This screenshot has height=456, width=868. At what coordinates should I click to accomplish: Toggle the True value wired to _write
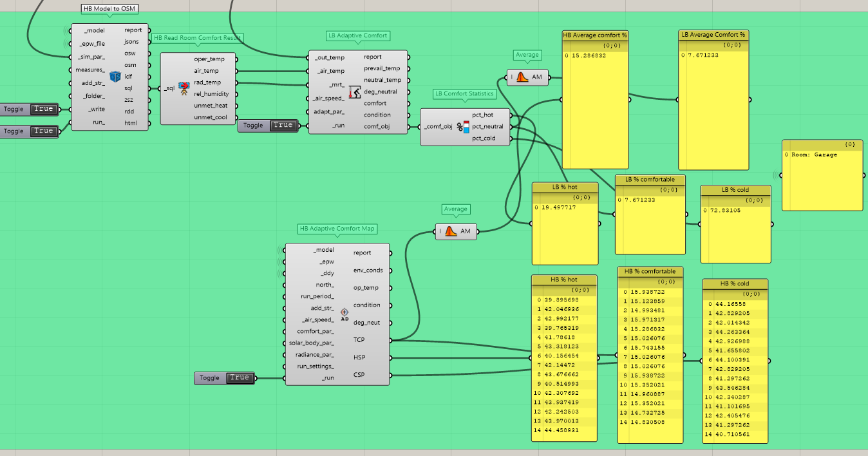[43, 109]
